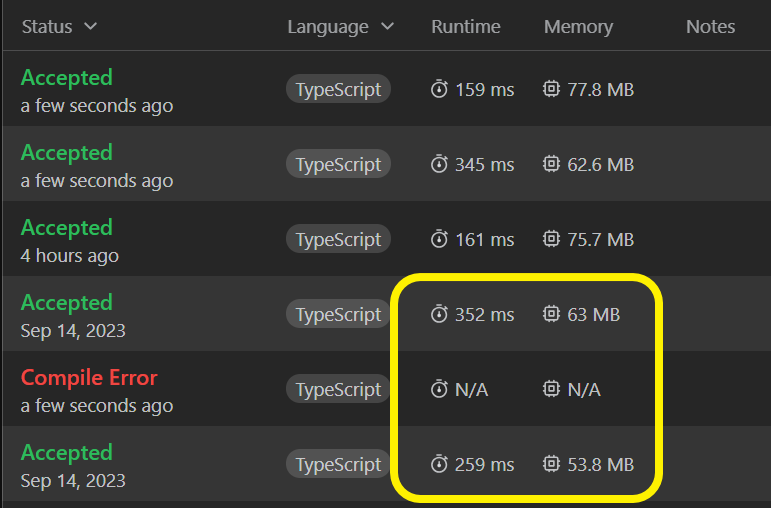Open the Accepted submission with 159 ms runtime
The image size is (771, 508).
point(66,78)
